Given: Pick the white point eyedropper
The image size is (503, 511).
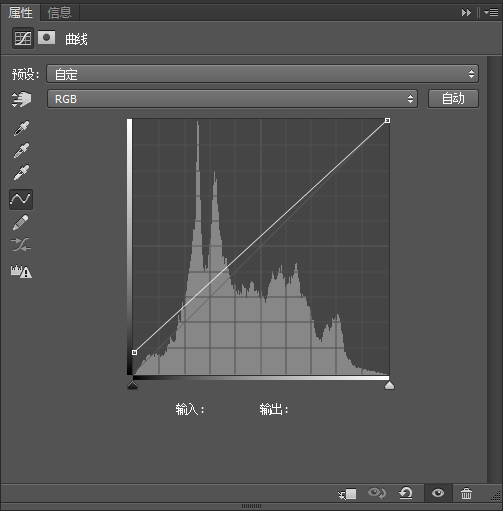Looking at the screenshot, I should (x=21, y=172).
